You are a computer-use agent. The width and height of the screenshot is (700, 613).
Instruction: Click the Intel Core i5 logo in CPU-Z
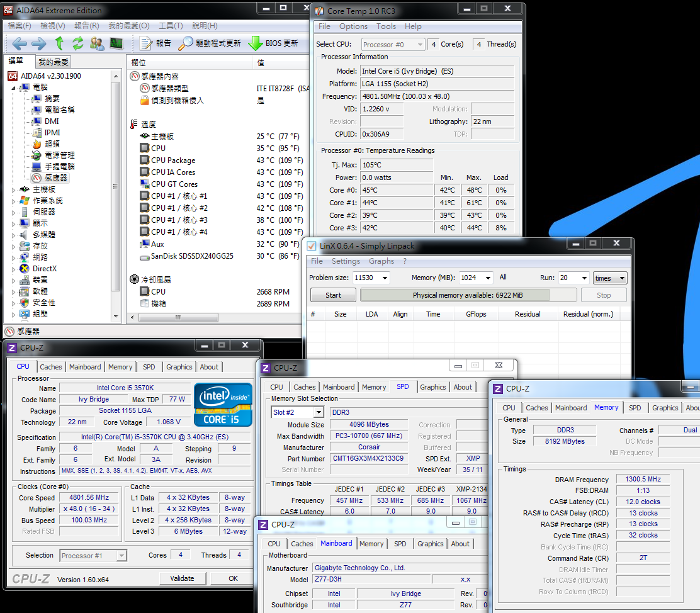coord(223,404)
